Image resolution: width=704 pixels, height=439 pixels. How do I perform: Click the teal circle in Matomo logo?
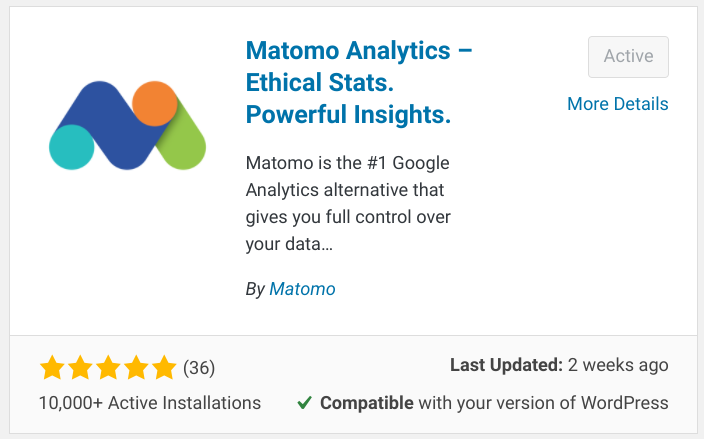[71, 147]
